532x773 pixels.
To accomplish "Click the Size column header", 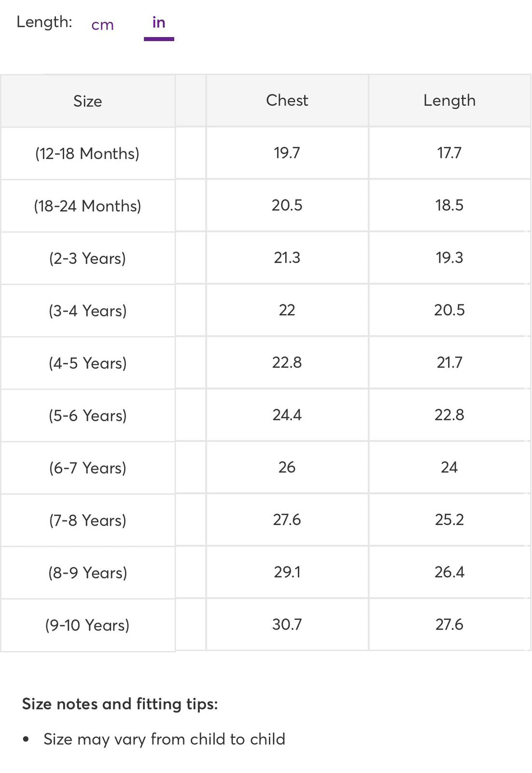I will click(x=87, y=101).
